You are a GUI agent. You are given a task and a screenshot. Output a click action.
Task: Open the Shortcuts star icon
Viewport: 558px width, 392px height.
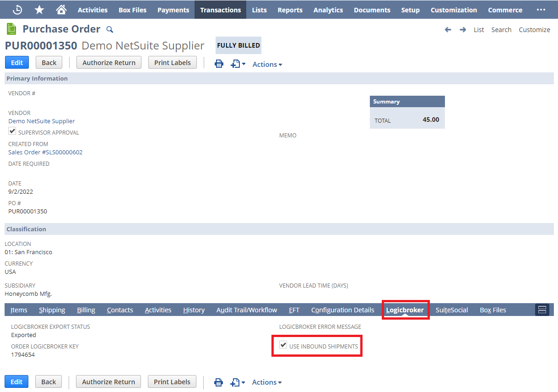[x=40, y=10]
